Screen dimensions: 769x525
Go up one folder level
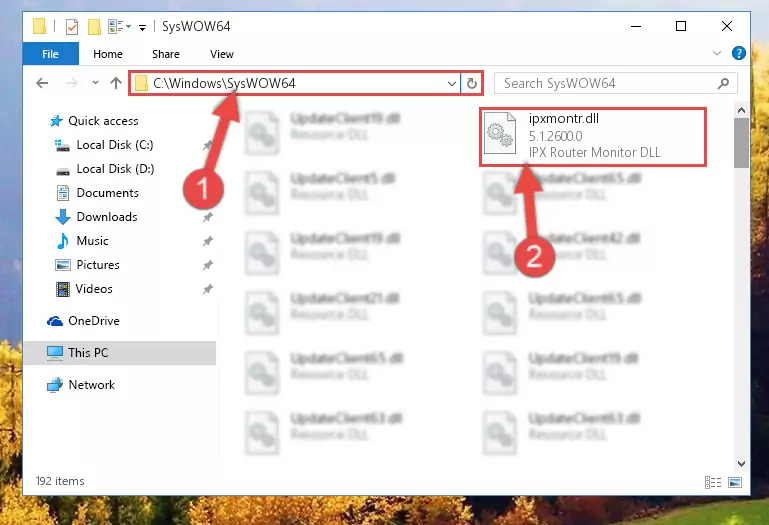[x=116, y=83]
